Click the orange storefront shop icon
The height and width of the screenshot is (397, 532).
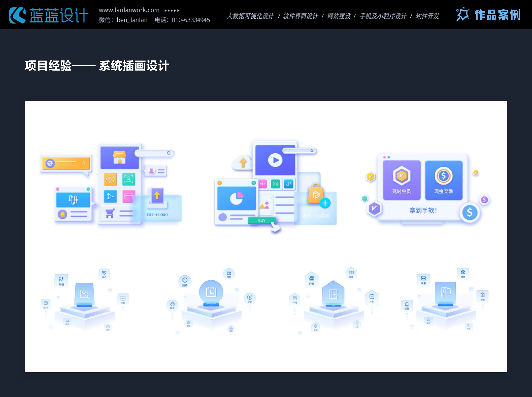click(x=119, y=158)
